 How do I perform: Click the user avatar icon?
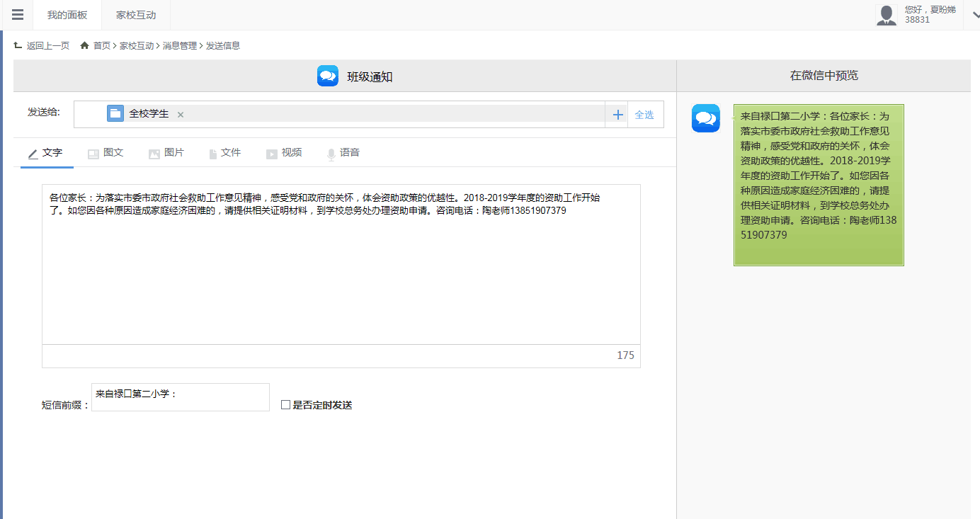pos(887,15)
